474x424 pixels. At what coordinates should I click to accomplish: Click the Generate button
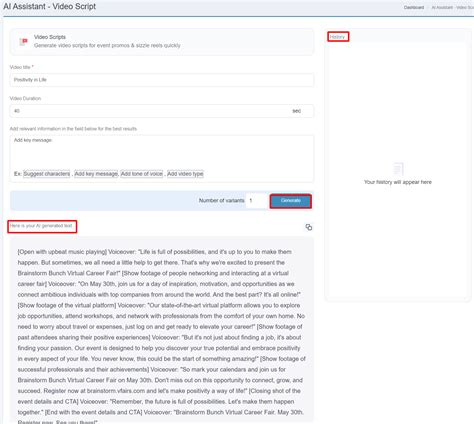coord(291,201)
